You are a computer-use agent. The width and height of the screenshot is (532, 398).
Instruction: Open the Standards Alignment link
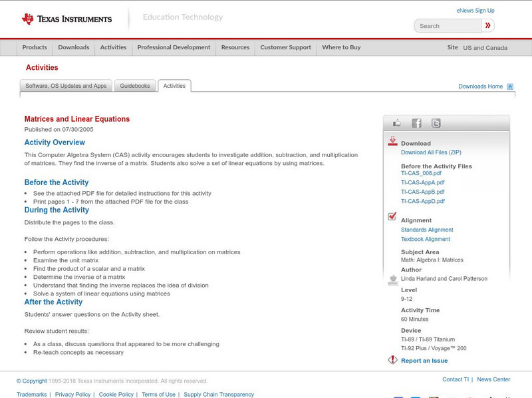427,230
